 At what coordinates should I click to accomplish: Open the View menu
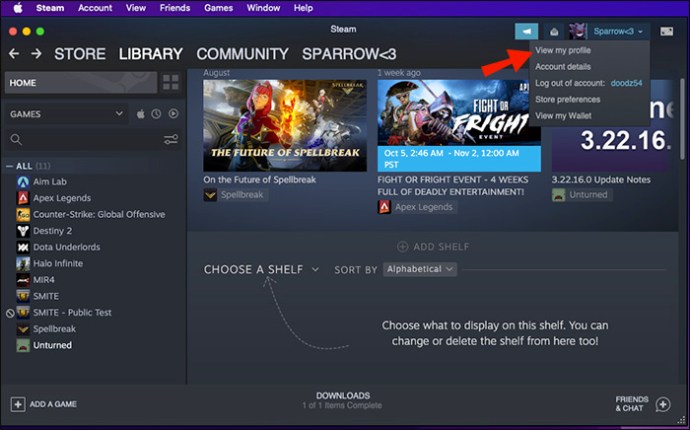click(x=136, y=8)
